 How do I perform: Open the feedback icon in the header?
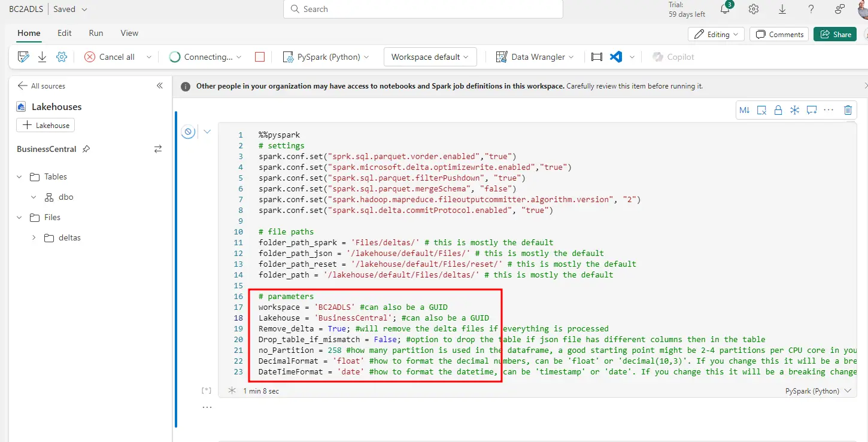840,9
